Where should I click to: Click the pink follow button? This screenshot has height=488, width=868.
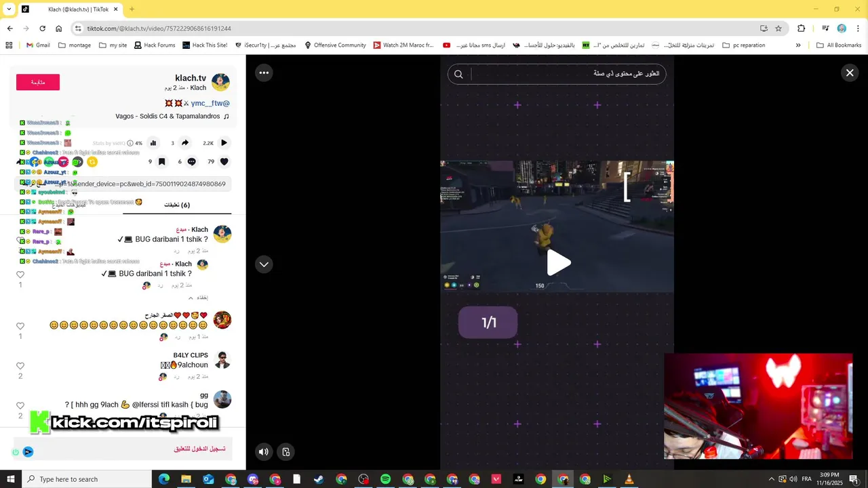click(38, 82)
